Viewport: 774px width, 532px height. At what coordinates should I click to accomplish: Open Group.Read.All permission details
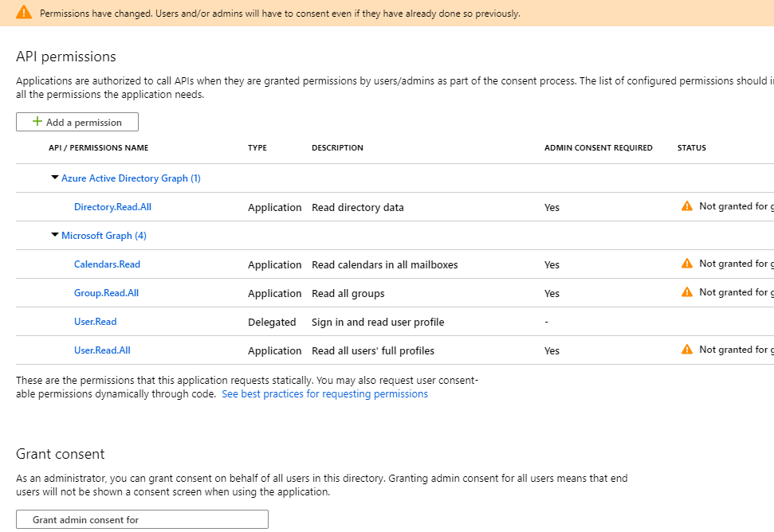click(x=106, y=293)
